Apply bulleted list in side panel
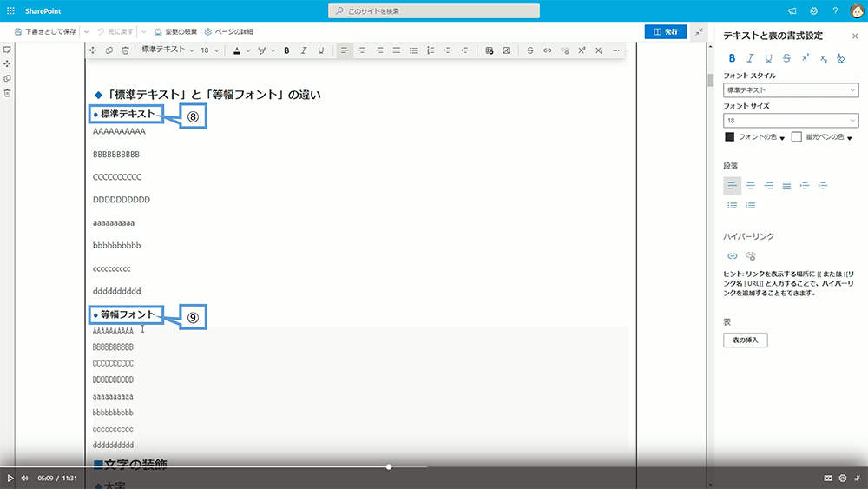This screenshot has height=489, width=868. [732, 206]
